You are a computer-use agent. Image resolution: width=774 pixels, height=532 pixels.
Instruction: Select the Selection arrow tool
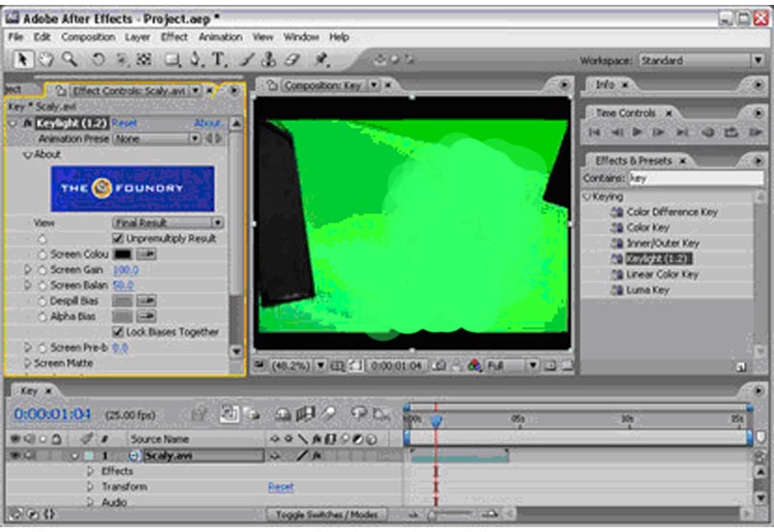tap(21, 60)
